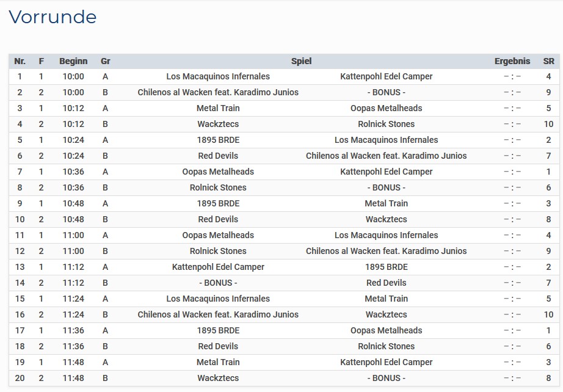Select 'Red Devils' in match 10
Image resolution: width=563 pixels, height=392 pixels.
pyautogui.click(x=218, y=219)
